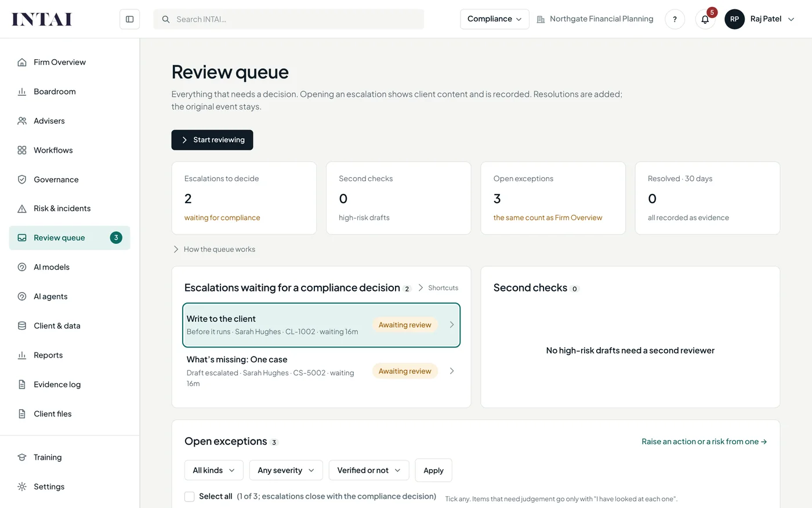This screenshot has width=812, height=508.
Task: Click the Start reviewing button
Action: tap(212, 140)
